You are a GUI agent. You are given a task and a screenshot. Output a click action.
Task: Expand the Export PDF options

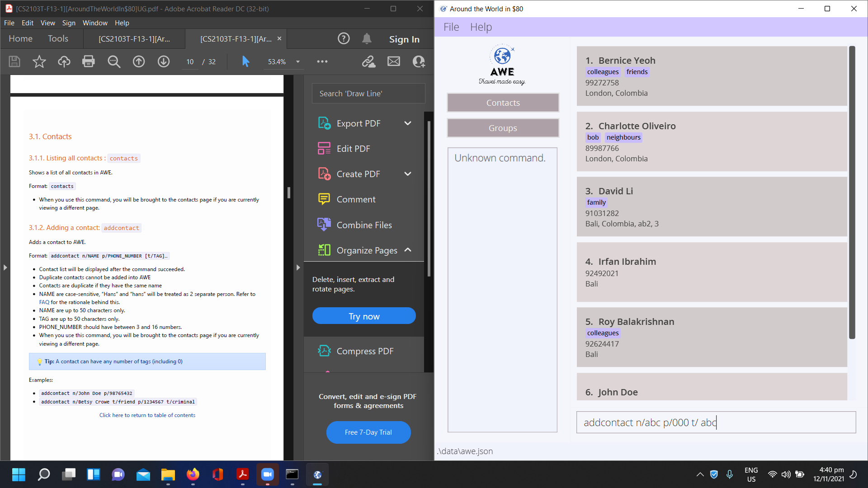[408, 123]
